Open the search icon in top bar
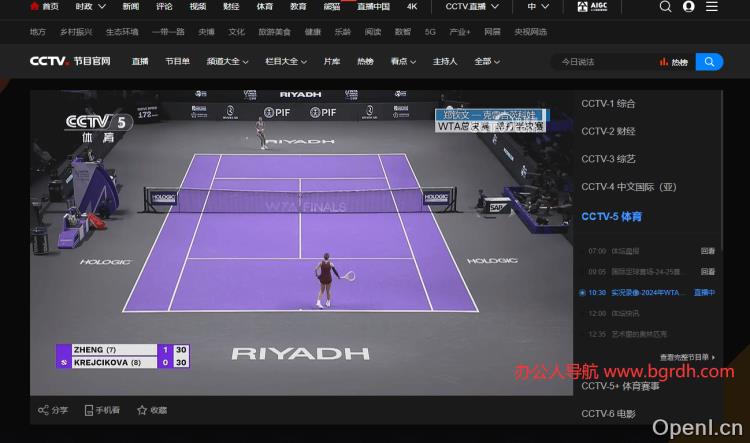 coord(666,6)
